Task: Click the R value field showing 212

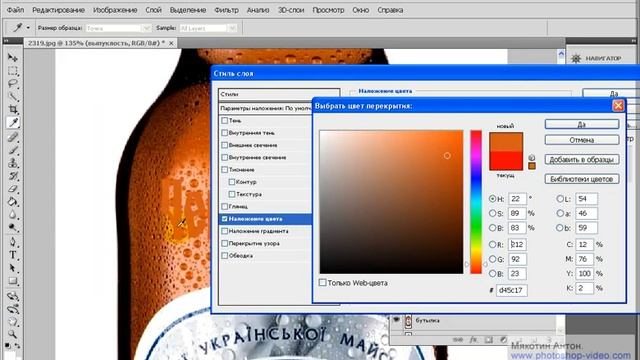Action: click(x=517, y=244)
